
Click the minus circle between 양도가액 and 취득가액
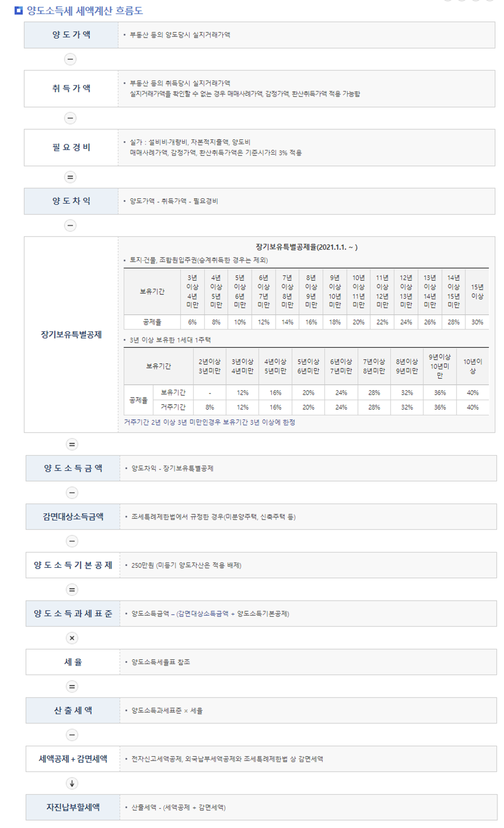70,59
